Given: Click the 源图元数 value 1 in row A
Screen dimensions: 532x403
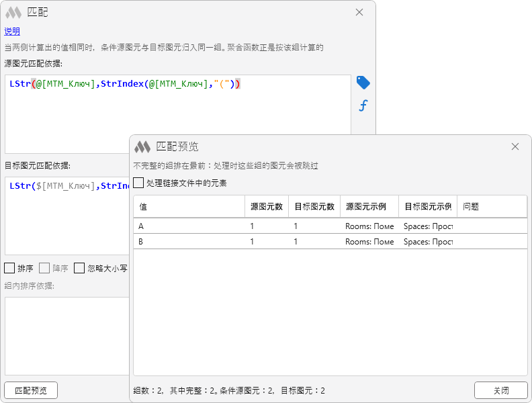Looking at the screenshot, I should [x=252, y=226].
